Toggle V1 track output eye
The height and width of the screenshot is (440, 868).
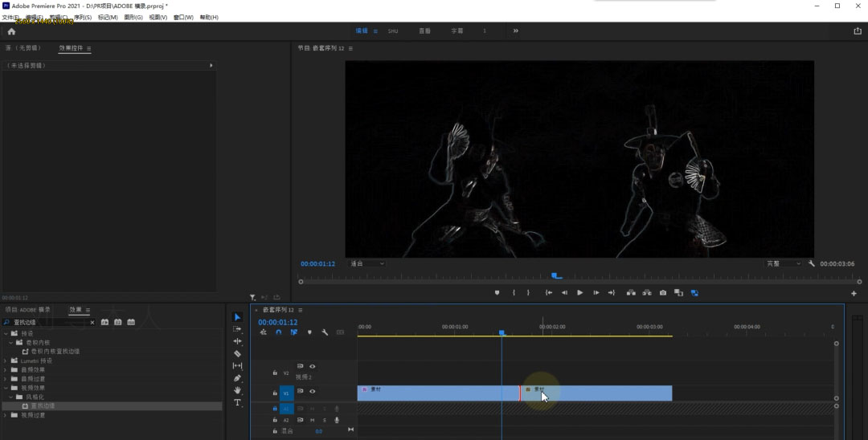pyautogui.click(x=312, y=391)
